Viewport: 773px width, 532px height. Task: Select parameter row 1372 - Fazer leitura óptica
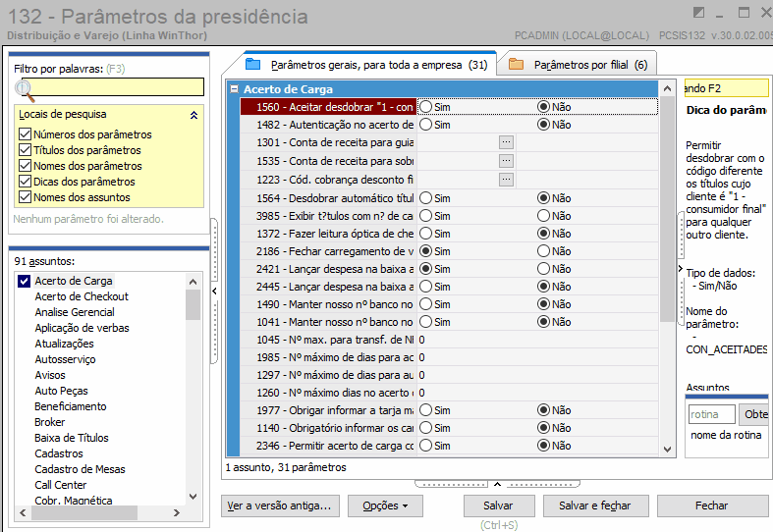[329, 234]
